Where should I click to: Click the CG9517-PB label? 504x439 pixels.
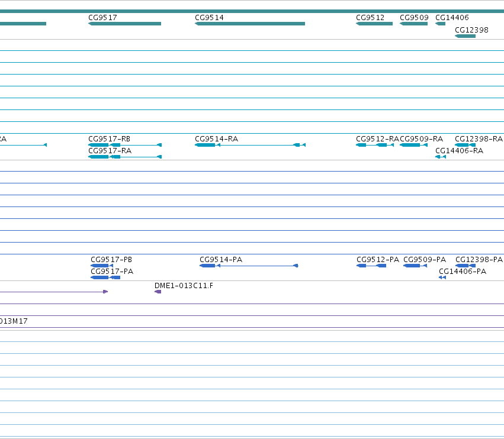pyautogui.click(x=111, y=260)
